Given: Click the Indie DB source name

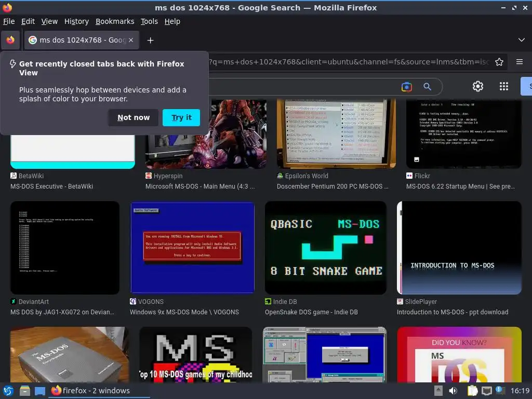Looking at the screenshot, I should coord(285,302).
